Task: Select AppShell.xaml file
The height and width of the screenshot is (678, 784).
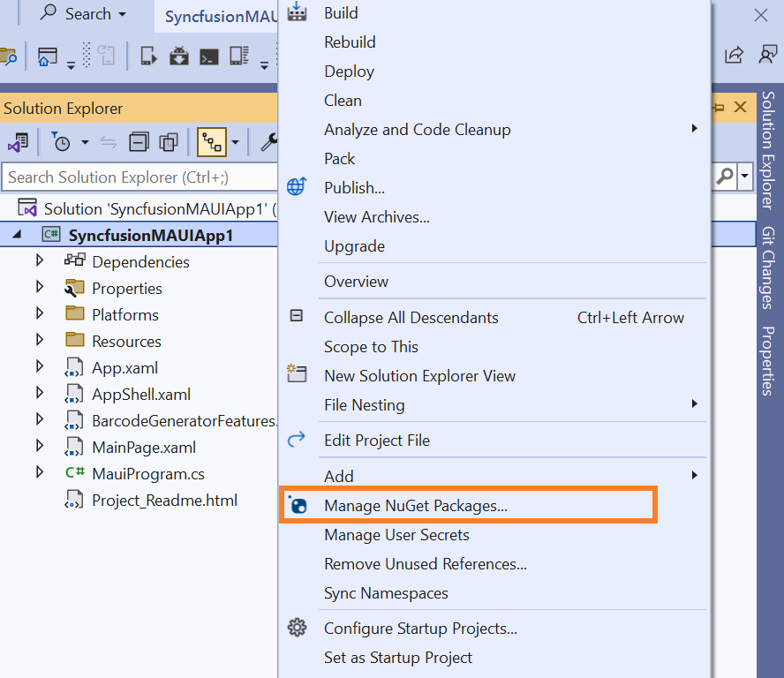Action: point(141,395)
